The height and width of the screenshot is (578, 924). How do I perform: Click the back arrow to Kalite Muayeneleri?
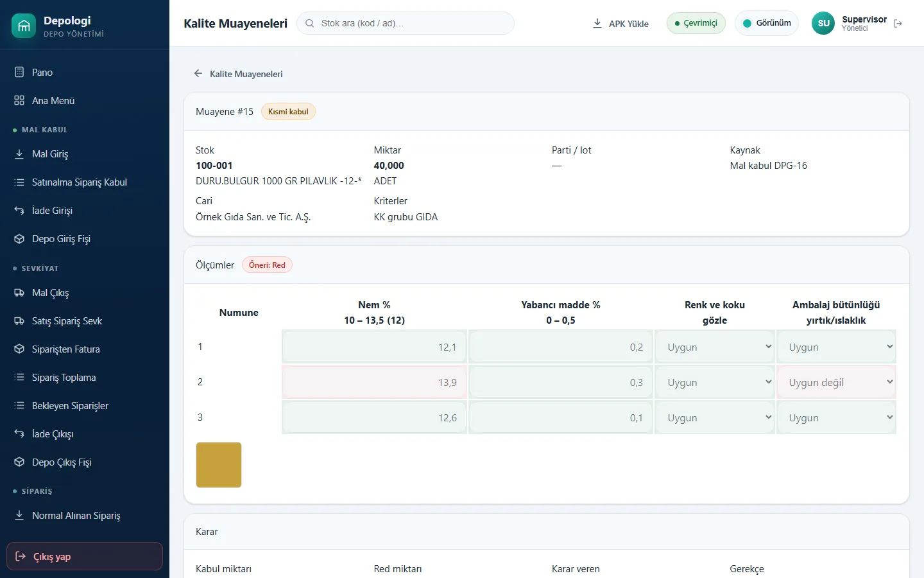pyautogui.click(x=198, y=74)
